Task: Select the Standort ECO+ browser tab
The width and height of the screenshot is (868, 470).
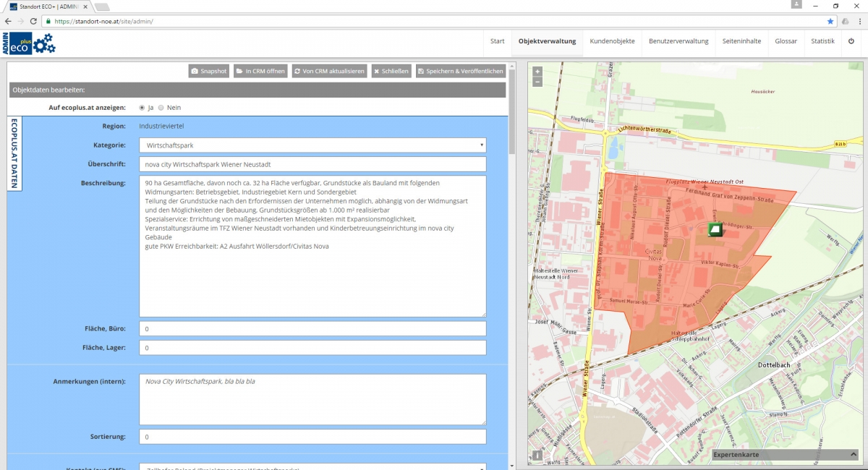Action: point(49,7)
